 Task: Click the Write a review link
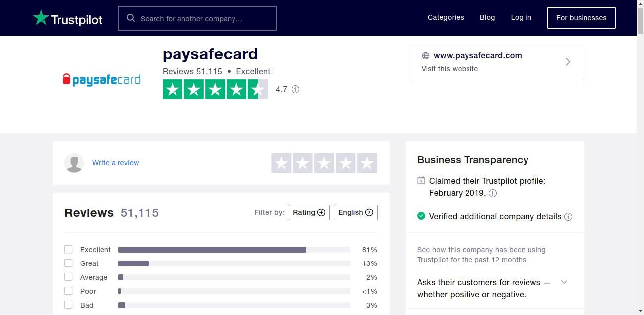coord(116,163)
